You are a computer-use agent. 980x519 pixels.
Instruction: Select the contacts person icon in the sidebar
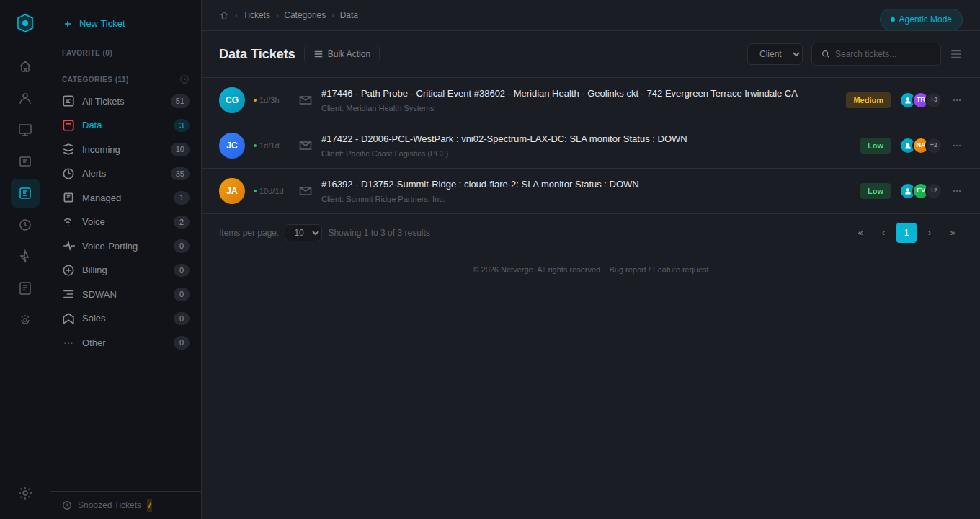[x=24, y=97]
